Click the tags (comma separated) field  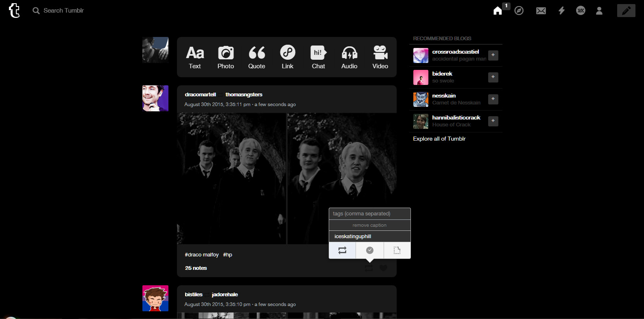[370, 214]
